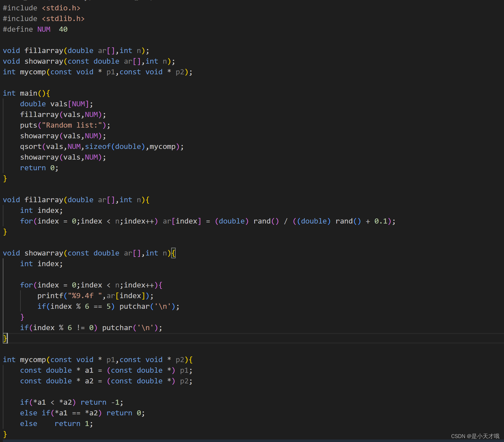Click the return -1 statement in mycomp

pos(101,402)
